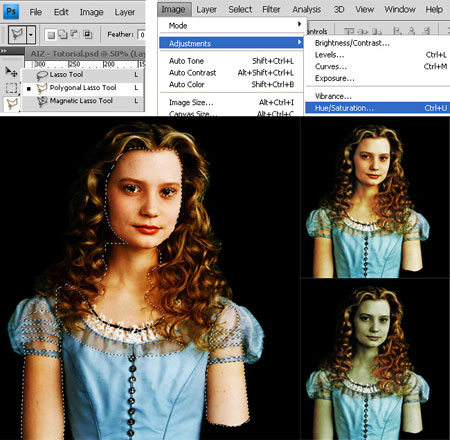
Task: Select Vibrance... in Adjustments submenu
Action: pos(377,96)
